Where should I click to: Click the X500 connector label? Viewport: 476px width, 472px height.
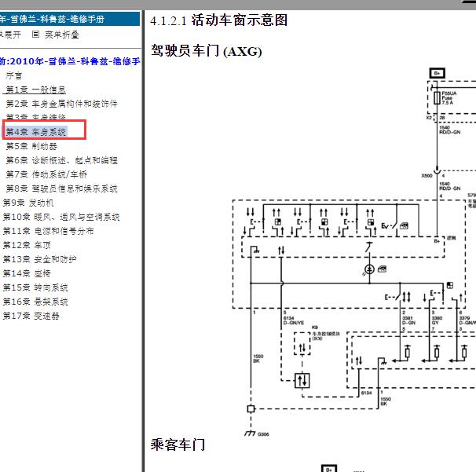click(427, 175)
